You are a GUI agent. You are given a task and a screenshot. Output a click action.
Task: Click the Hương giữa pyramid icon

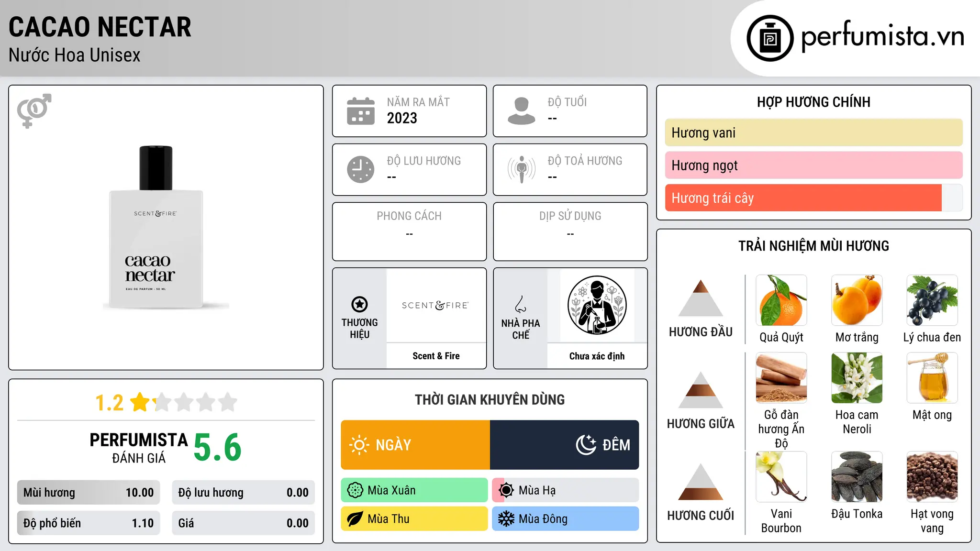point(701,390)
